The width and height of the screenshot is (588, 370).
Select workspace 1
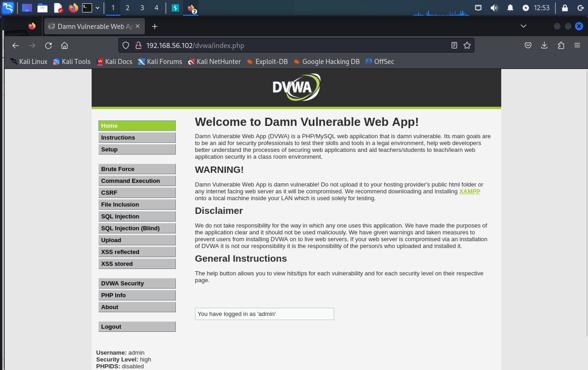point(113,8)
